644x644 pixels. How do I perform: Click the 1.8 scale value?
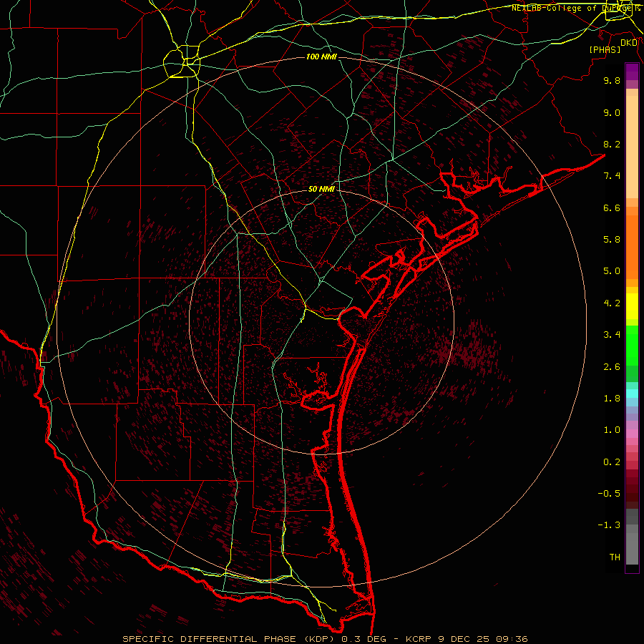612,399
